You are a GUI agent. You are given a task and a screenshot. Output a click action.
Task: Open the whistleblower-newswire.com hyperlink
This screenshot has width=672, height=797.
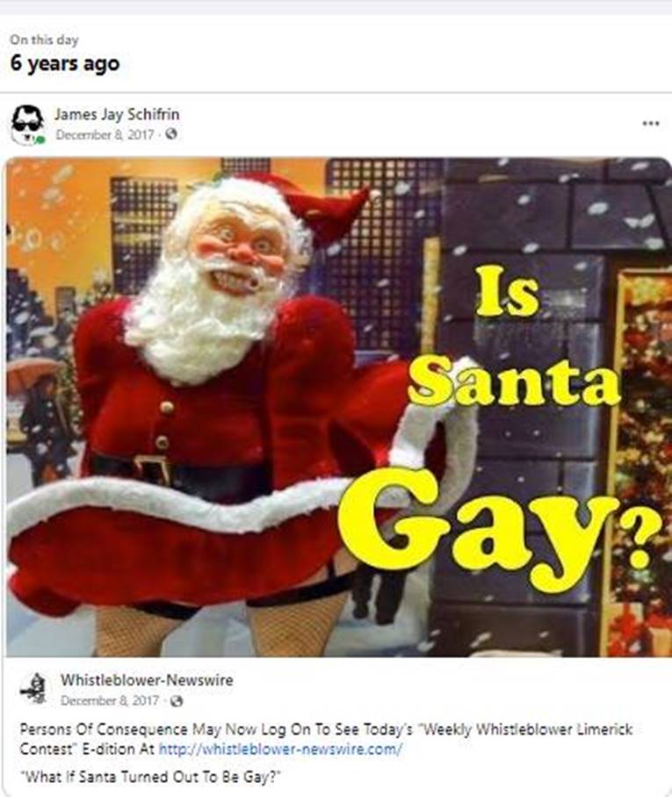click(x=280, y=749)
